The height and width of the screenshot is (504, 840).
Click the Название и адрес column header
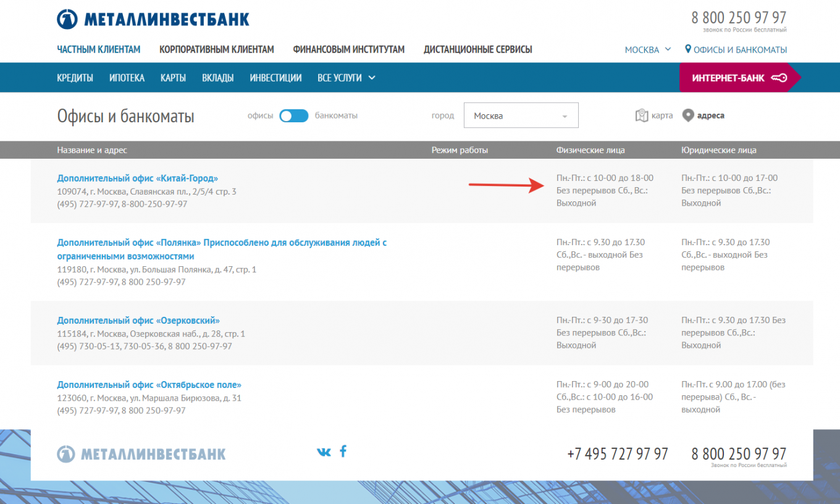tap(92, 150)
